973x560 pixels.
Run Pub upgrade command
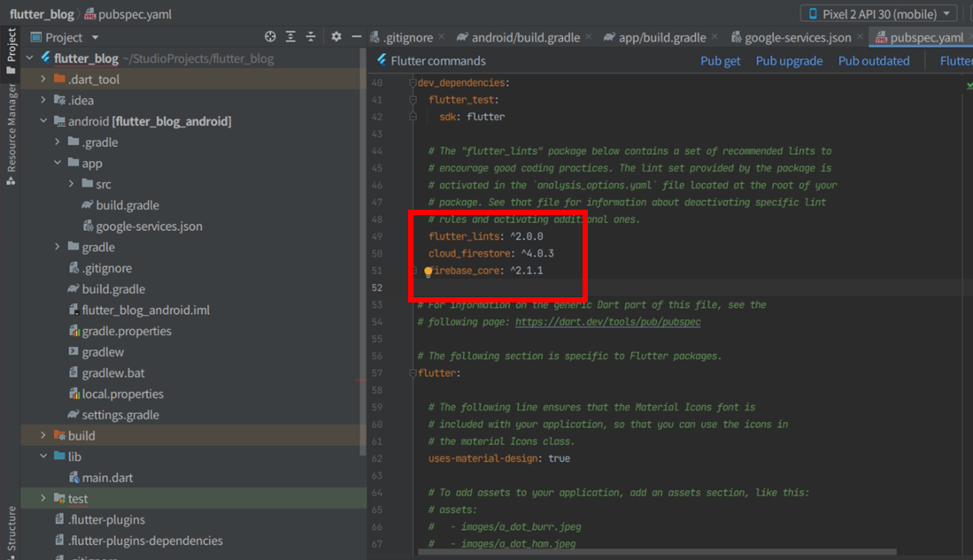tap(789, 61)
